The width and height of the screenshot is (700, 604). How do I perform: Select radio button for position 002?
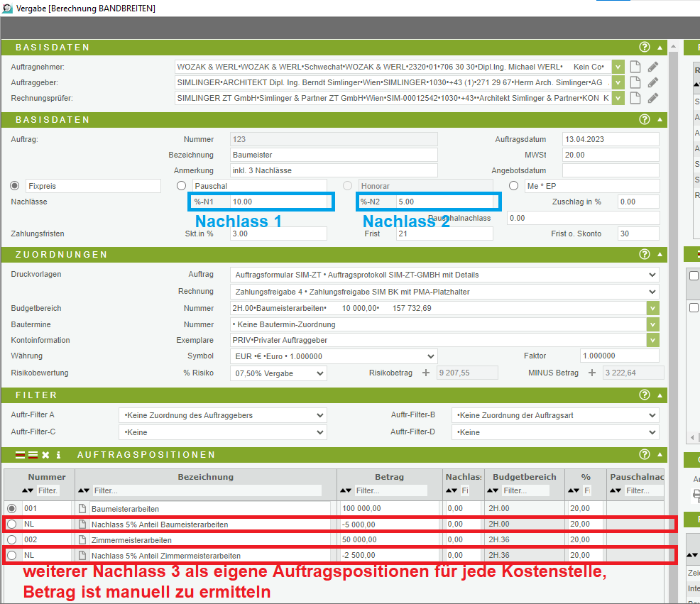coord(11,540)
